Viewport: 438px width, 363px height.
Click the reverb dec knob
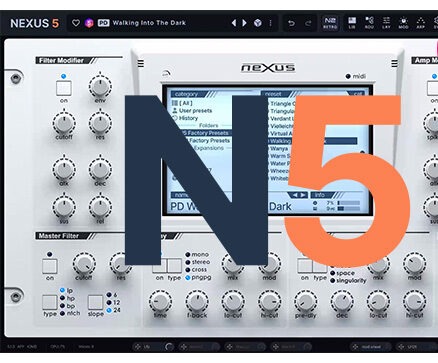[x=342, y=302]
